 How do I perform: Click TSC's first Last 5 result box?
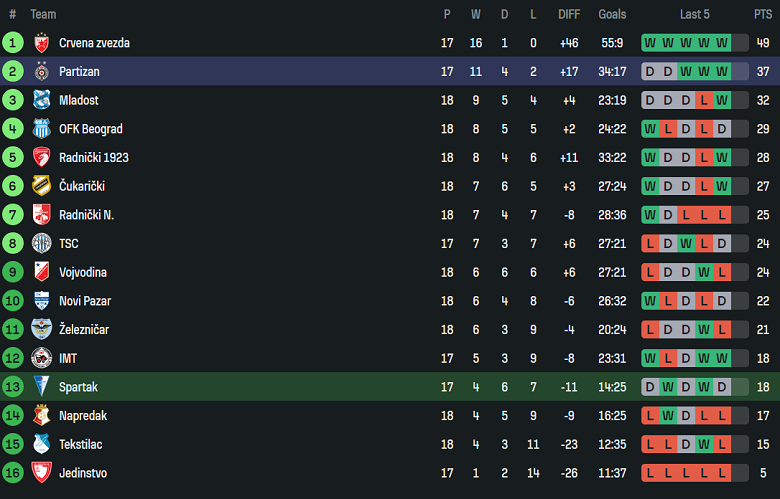coord(651,244)
